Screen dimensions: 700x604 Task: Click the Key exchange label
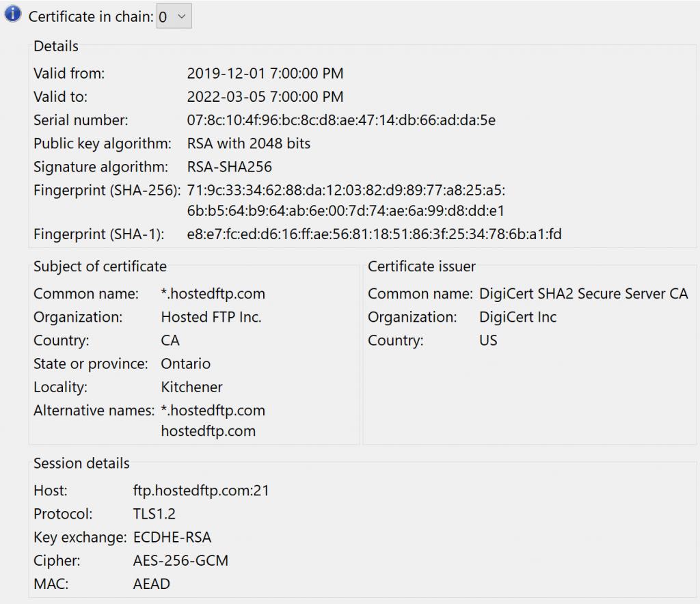(x=80, y=538)
